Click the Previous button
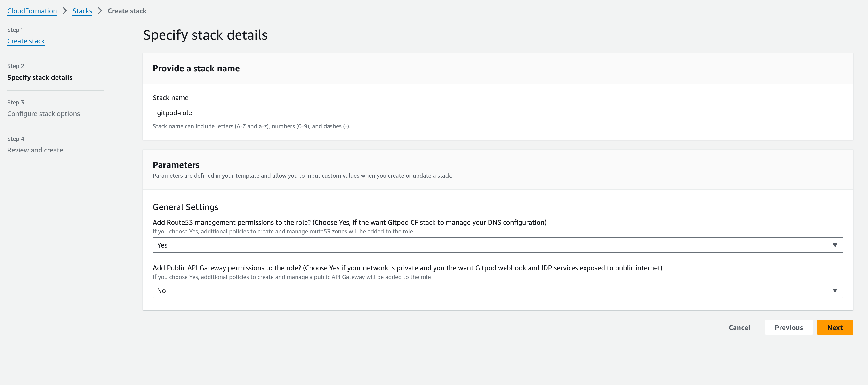This screenshot has height=385, width=868. 788,327
